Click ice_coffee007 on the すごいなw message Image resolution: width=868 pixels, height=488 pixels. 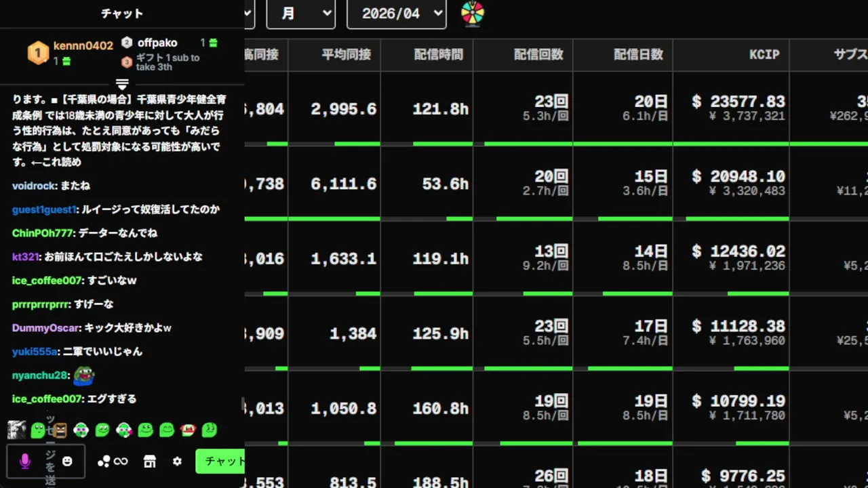click(47, 281)
